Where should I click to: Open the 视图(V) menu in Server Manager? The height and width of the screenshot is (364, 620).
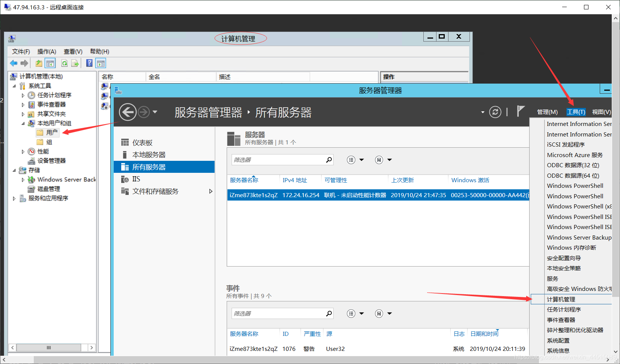click(601, 112)
